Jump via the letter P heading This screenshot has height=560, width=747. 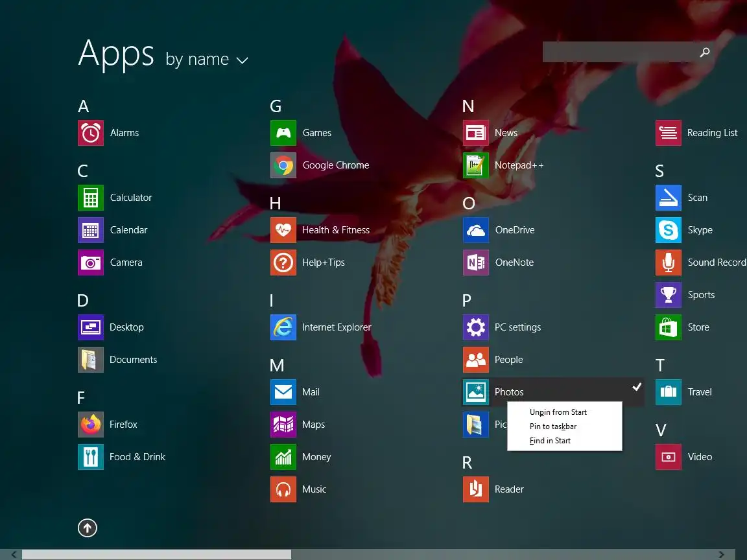coord(467,300)
